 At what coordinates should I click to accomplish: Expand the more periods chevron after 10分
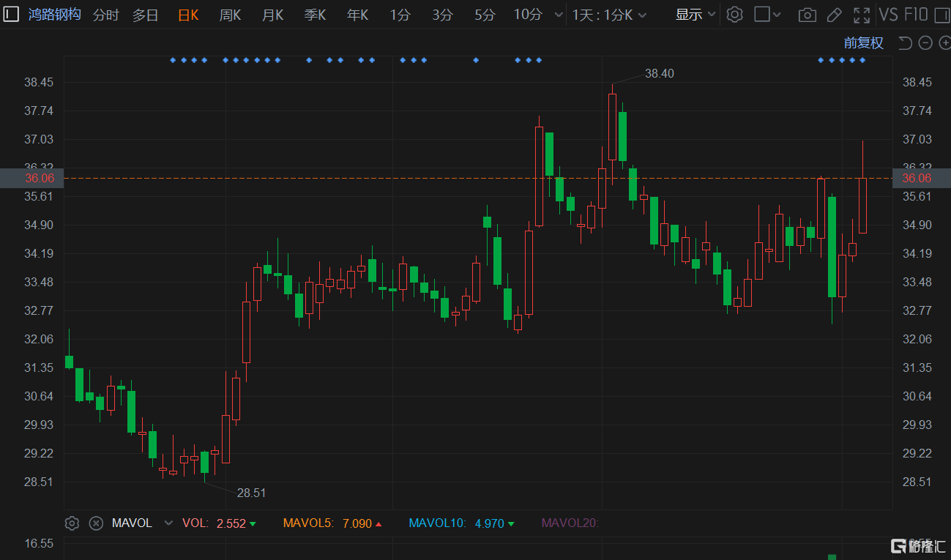559,15
